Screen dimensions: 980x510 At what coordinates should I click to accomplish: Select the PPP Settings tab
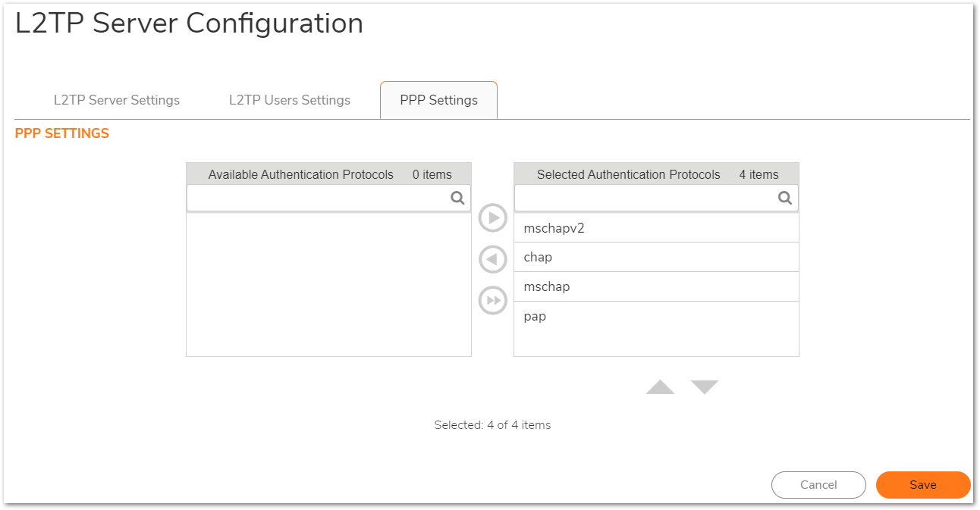[438, 100]
